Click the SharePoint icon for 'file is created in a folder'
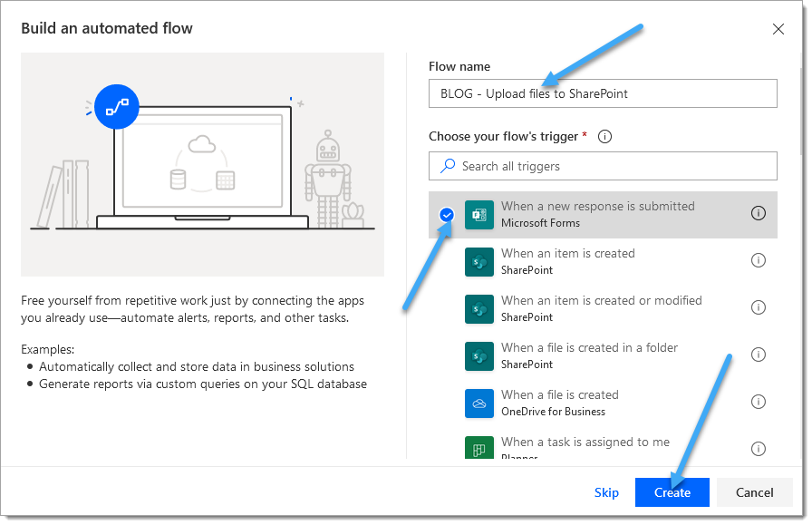The width and height of the screenshot is (812, 525). (479, 356)
